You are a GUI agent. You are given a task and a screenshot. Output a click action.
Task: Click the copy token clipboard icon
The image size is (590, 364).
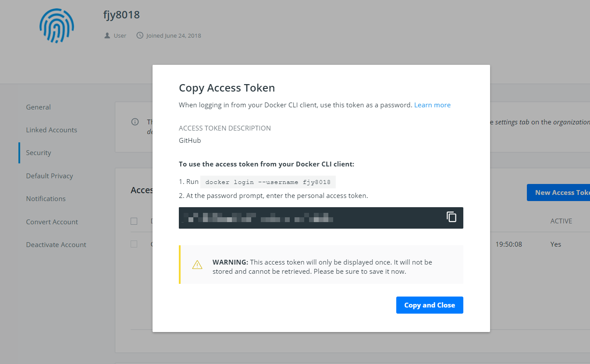point(451,217)
